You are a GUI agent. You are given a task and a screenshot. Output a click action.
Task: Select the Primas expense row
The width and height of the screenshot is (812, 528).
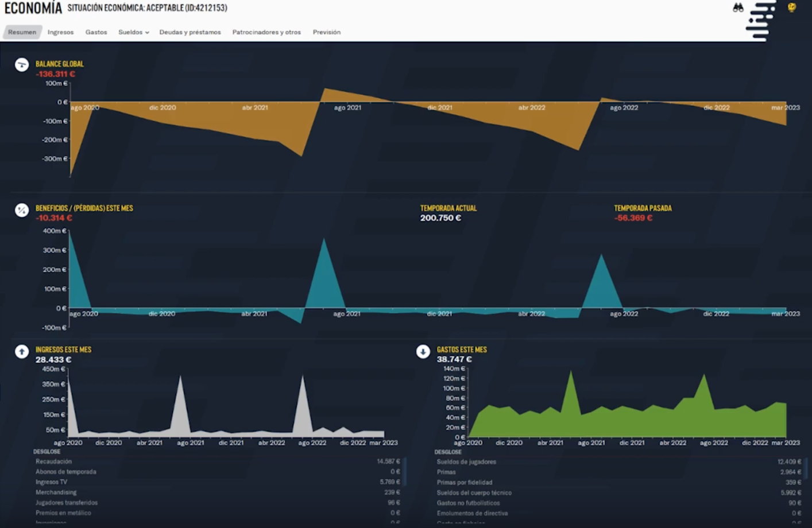coord(619,472)
